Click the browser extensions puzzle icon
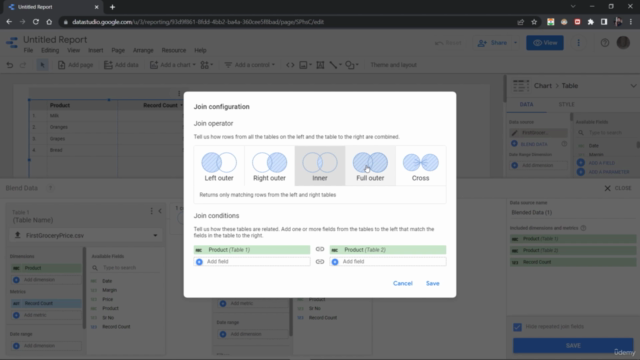640x360 pixels. (591, 22)
